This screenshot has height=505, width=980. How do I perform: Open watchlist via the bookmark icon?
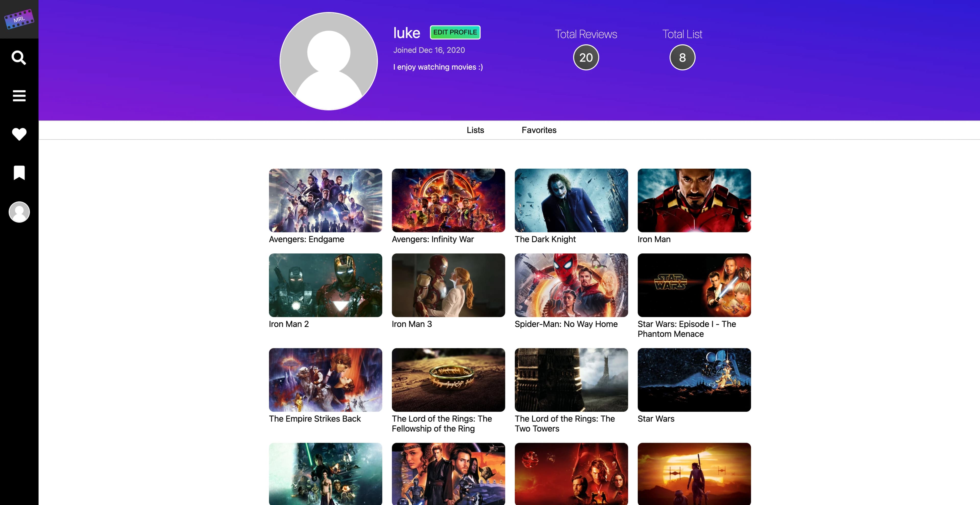click(x=19, y=173)
